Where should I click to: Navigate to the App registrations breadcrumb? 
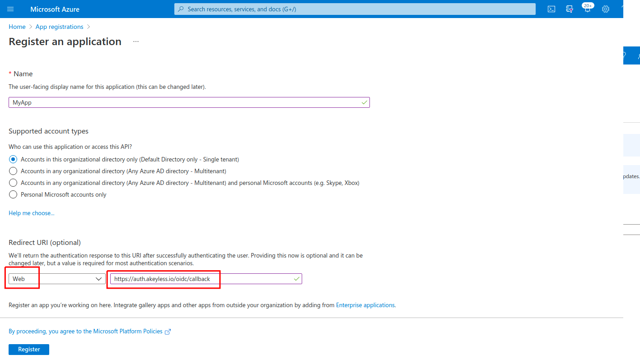pyautogui.click(x=60, y=27)
